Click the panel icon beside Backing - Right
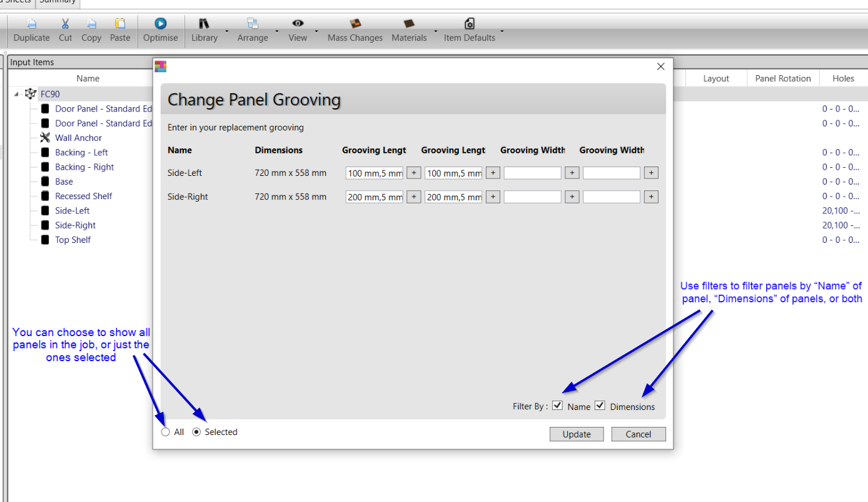This screenshot has width=868, height=502. [x=44, y=167]
